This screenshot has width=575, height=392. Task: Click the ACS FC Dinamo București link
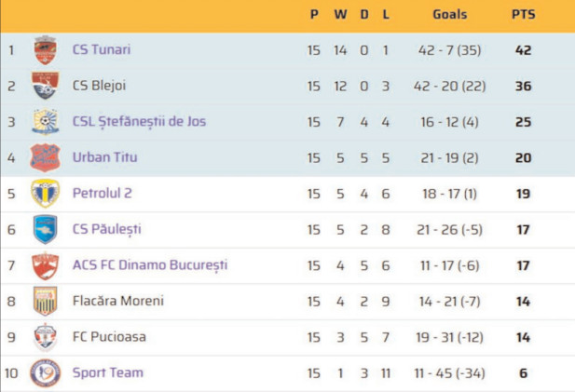150,265
